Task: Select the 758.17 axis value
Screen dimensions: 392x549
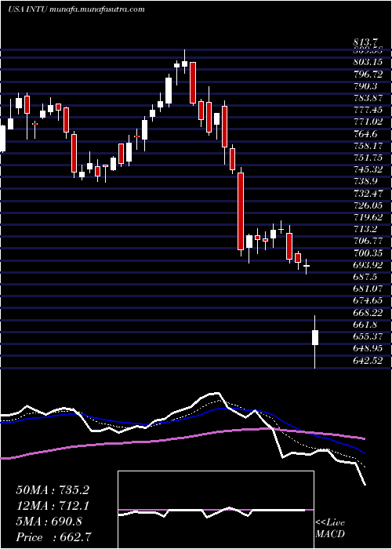Action: click(x=369, y=146)
